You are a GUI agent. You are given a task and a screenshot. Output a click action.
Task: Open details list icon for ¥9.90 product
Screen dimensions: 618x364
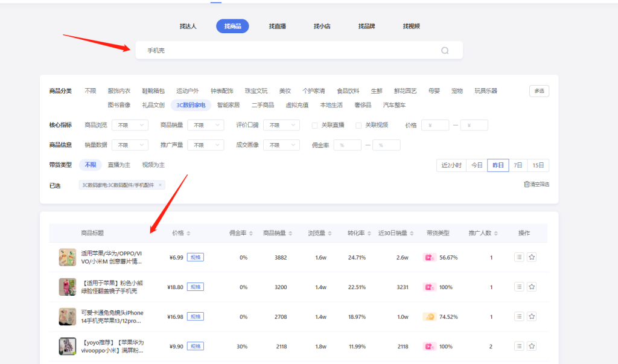tap(519, 346)
